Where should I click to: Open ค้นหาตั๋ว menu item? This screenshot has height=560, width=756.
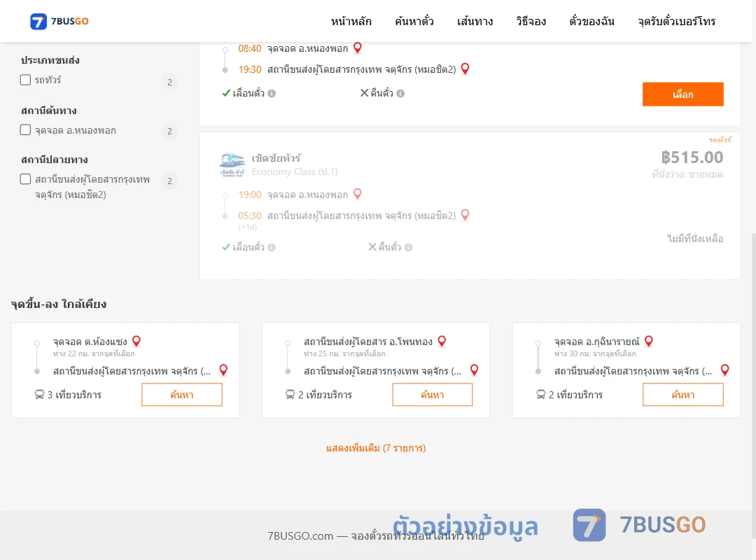[x=414, y=21]
